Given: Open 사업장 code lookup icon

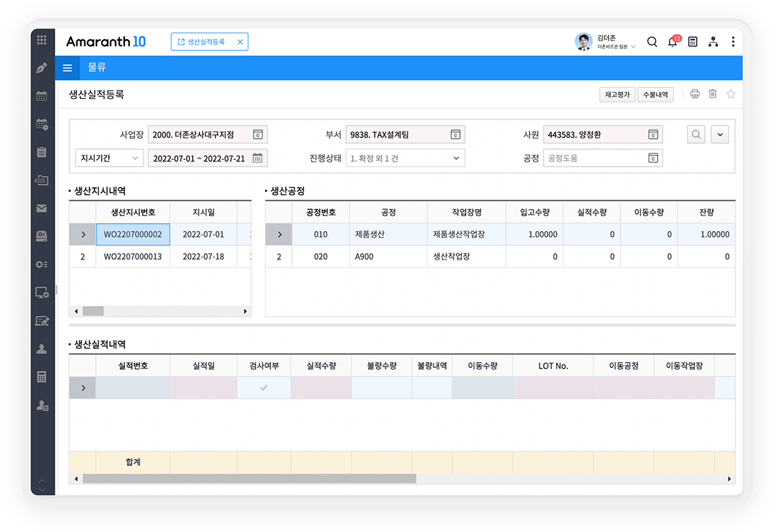Looking at the screenshot, I should (258, 135).
